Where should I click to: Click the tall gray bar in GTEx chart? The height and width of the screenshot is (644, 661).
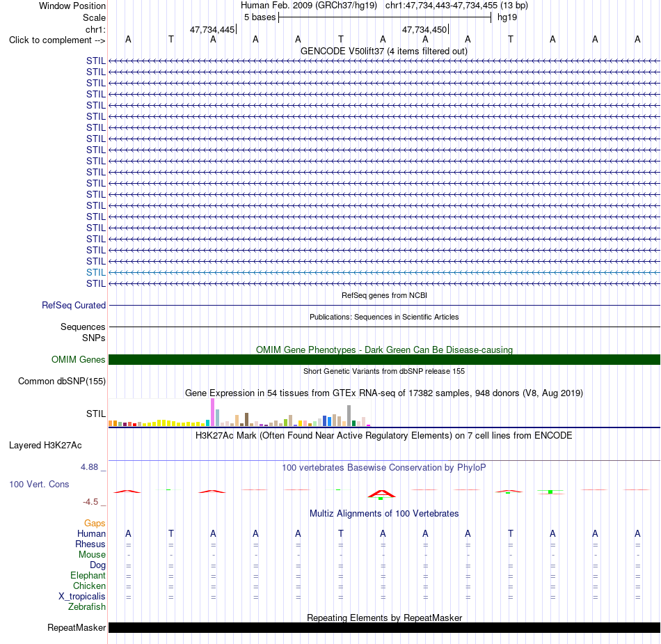click(349, 416)
